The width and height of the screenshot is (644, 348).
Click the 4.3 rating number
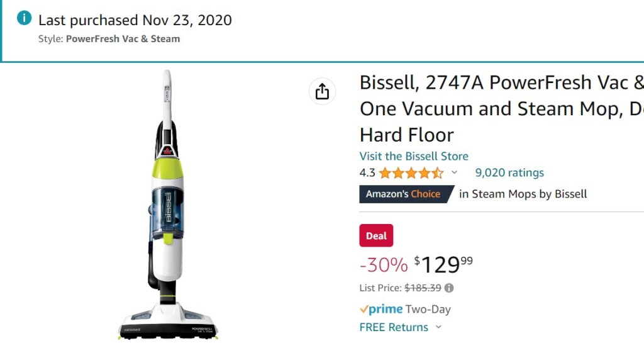click(367, 173)
